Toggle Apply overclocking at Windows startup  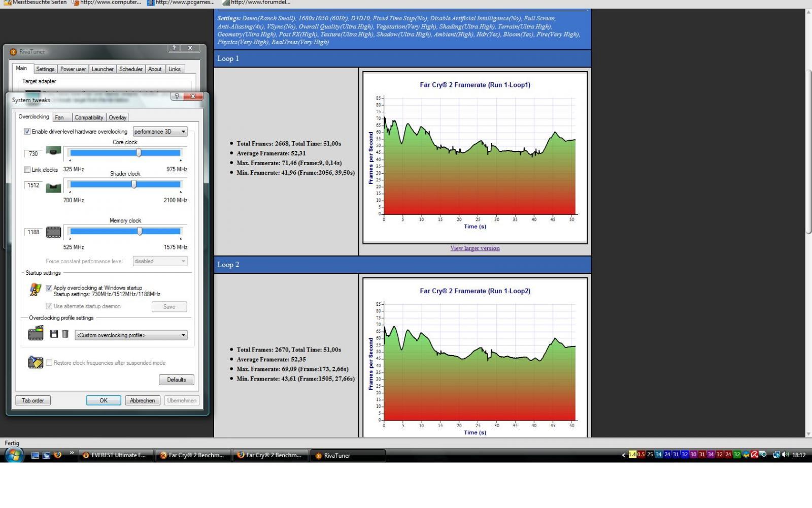(49, 288)
